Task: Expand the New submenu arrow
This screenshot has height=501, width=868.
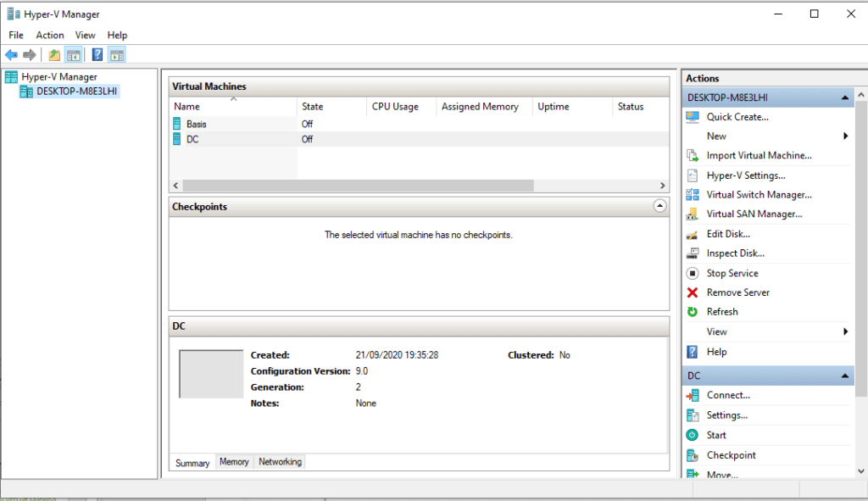Action: pos(845,136)
